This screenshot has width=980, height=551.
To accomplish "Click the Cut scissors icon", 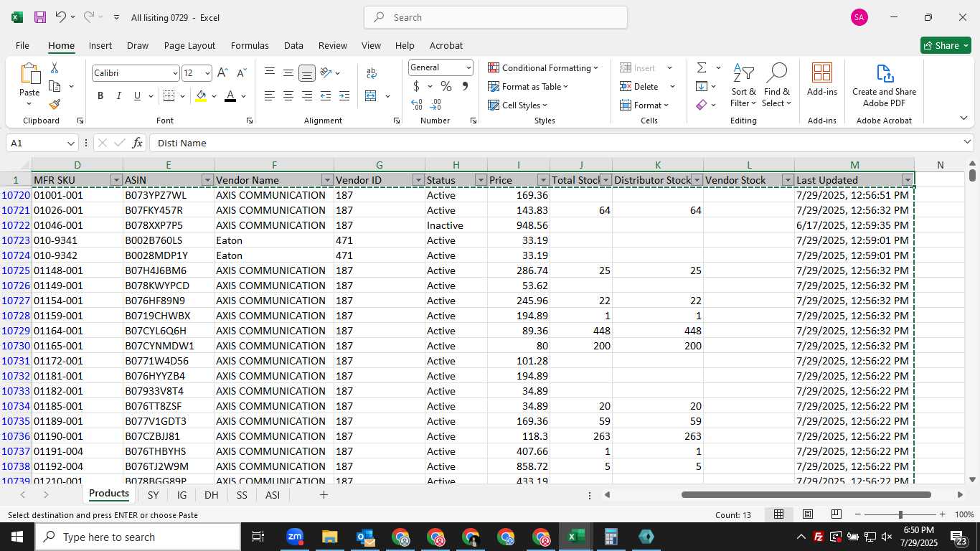I will pyautogui.click(x=55, y=68).
